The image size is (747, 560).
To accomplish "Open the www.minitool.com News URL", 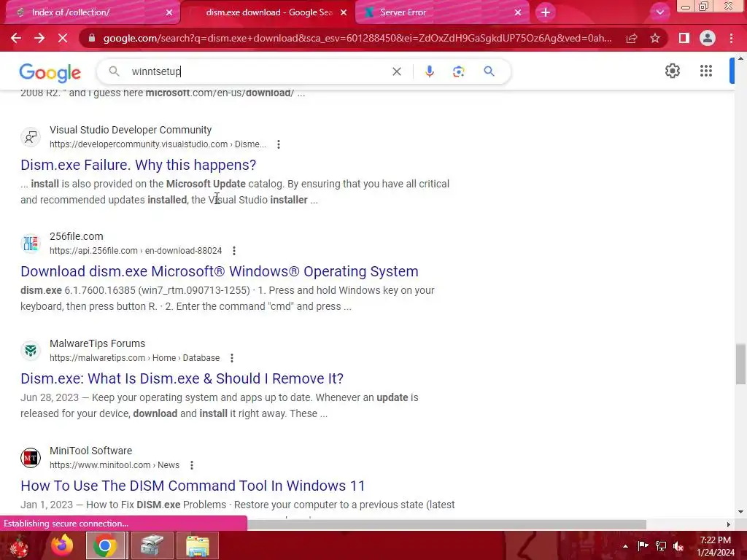I will [x=115, y=465].
